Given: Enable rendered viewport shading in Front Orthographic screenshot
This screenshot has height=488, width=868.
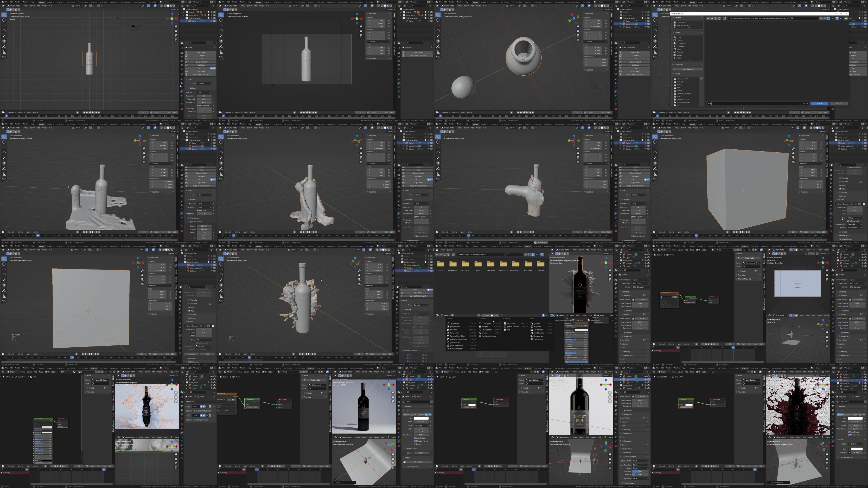Looking at the screenshot, I should (174, 6).
